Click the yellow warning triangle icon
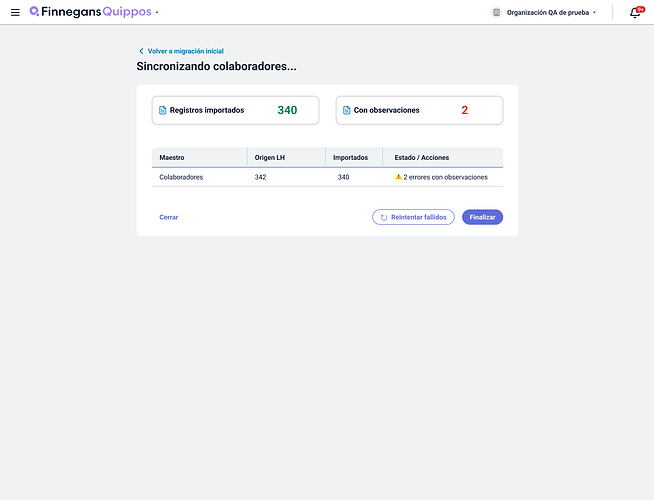 [398, 177]
